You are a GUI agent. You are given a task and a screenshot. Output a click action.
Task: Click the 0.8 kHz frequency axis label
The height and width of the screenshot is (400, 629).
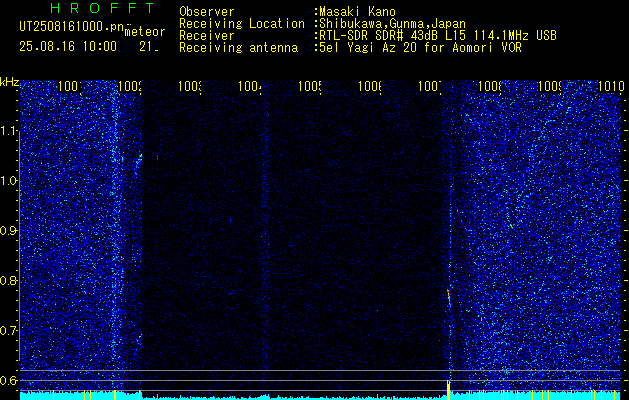pyautogui.click(x=9, y=280)
